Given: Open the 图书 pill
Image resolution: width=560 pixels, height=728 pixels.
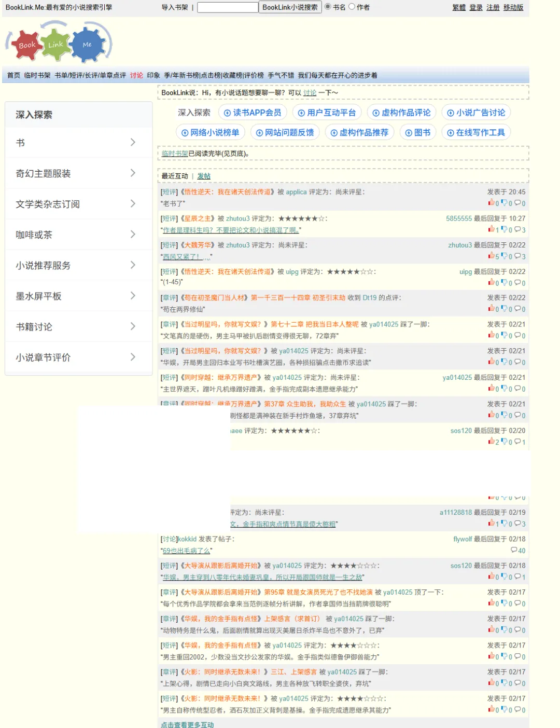Looking at the screenshot, I should pos(418,132).
